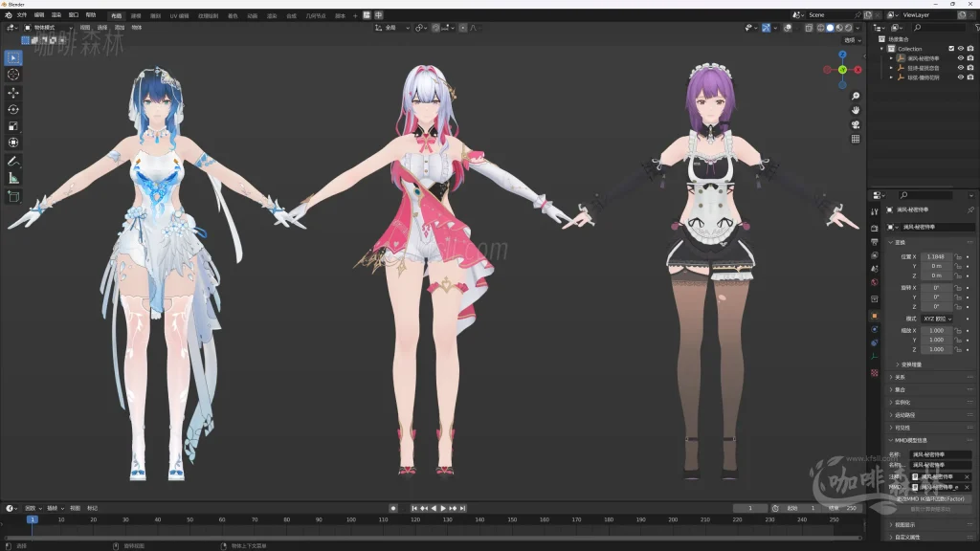Switch to the UV Editing workspace tab
The width and height of the screenshot is (980, 551).
(x=179, y=15)
